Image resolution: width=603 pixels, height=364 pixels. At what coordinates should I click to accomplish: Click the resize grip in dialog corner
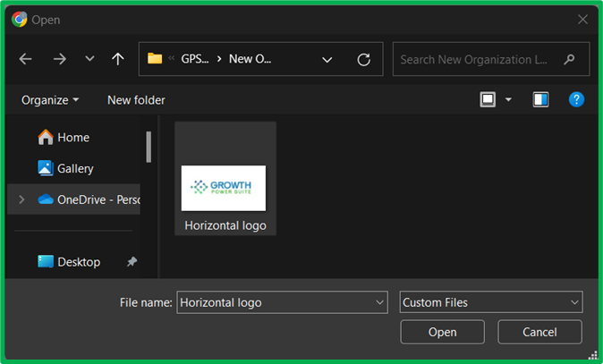tap(593, 356)
